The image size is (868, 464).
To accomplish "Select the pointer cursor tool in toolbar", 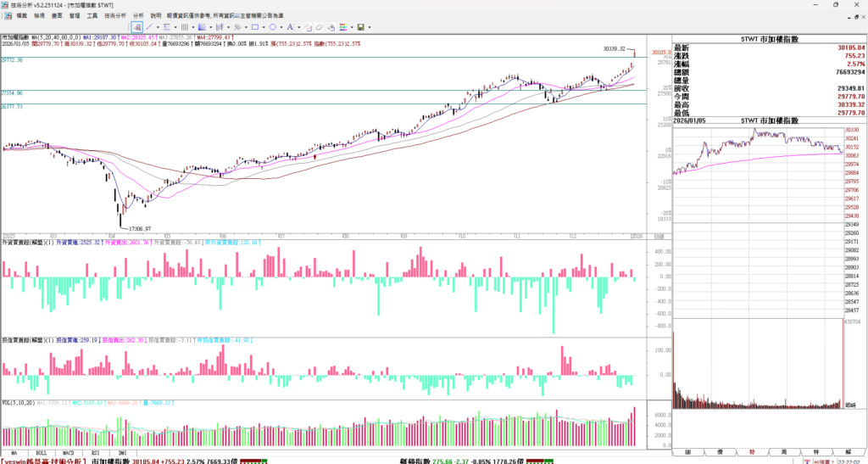I will click(x=136, y=27).
